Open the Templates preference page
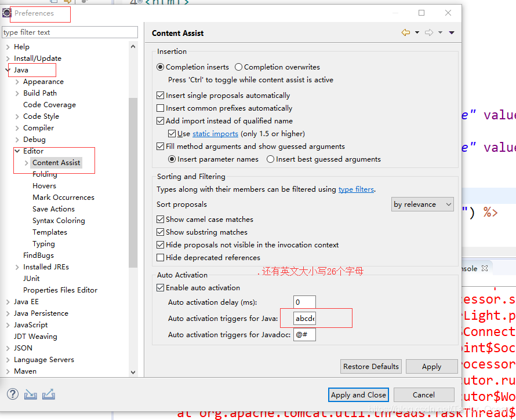This screenshot has width=516, height=420. (50, 232)
